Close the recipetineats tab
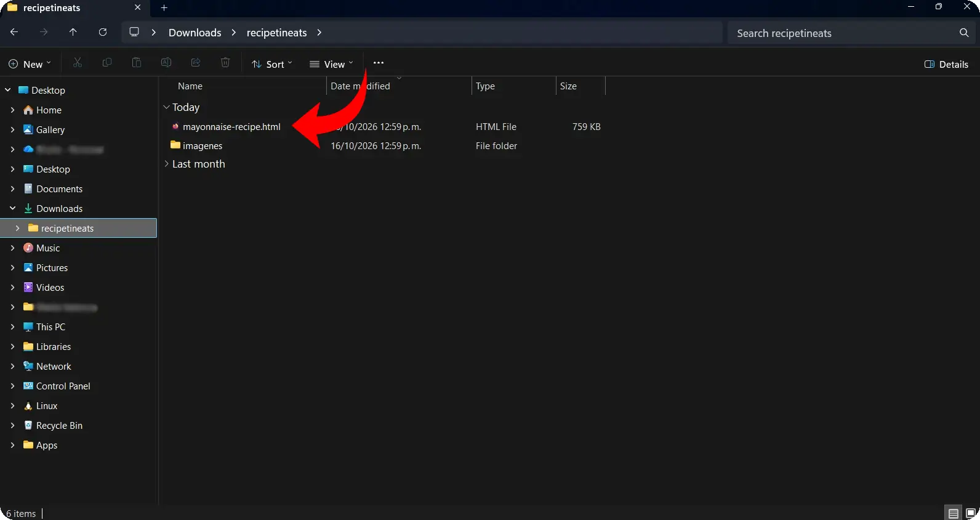This screenshot has width=980, height=520. 137,7
